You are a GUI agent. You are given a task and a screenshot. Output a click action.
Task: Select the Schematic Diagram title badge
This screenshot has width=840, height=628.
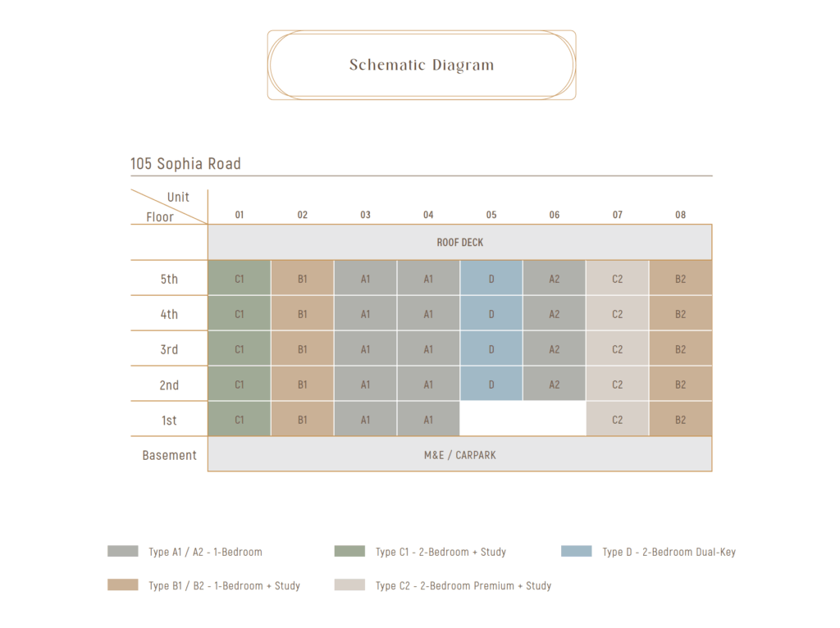422,66
